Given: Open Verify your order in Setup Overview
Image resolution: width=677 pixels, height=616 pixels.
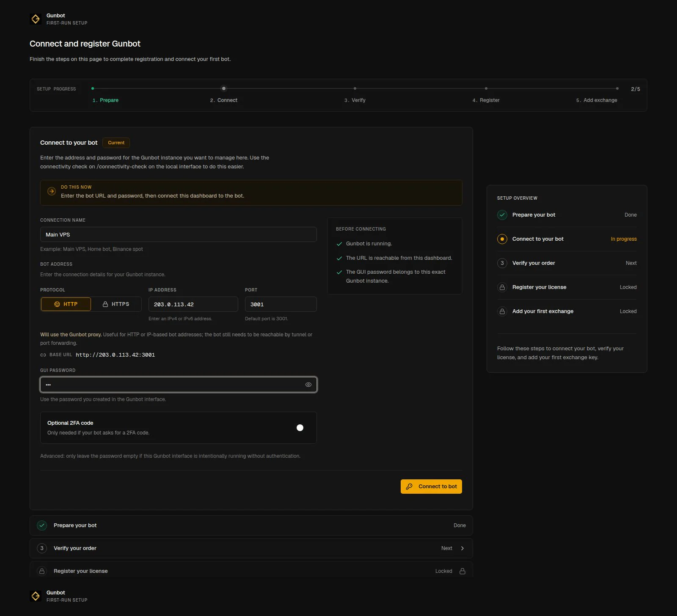Looking at the screenshot, I should tap(567, 263).
